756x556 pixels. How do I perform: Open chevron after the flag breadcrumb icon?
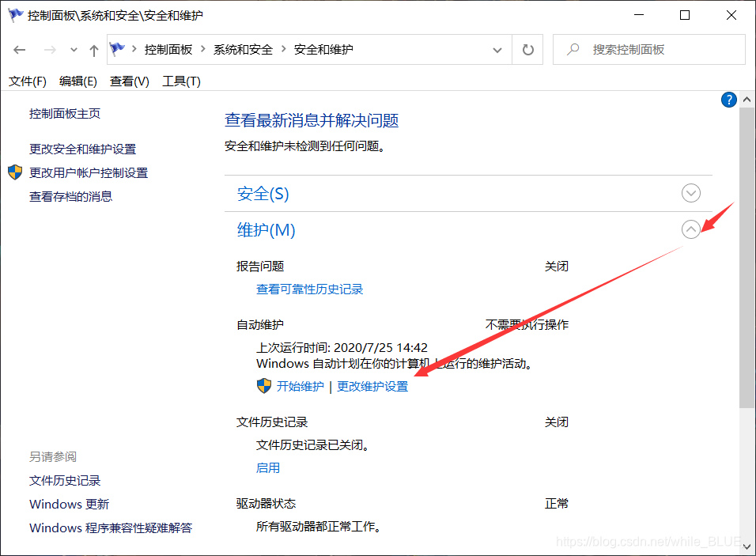coord(134,49)
